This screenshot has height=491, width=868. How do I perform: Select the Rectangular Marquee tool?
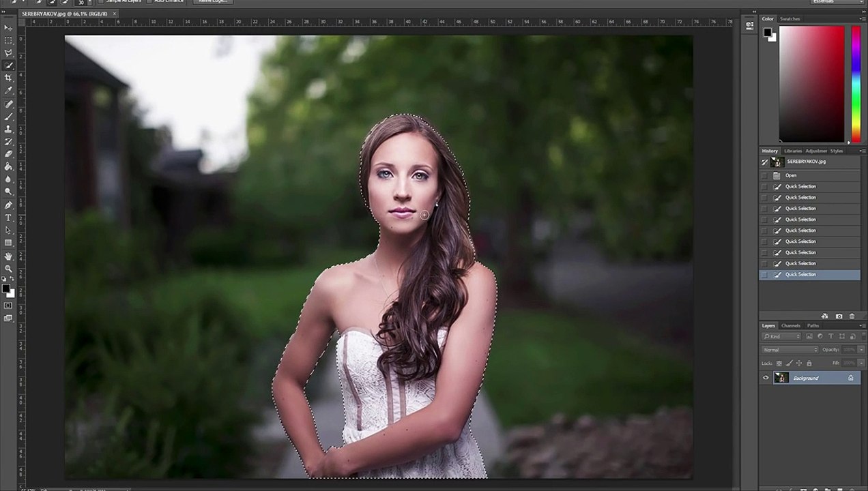pos(8,40)
